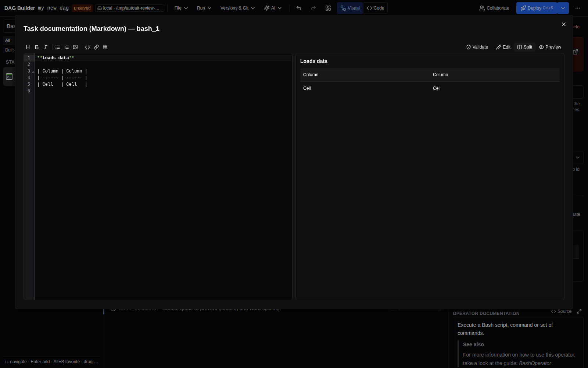
Task: Click the bash terminal operator icon in sidebar
Action: [x=9, y=77]
